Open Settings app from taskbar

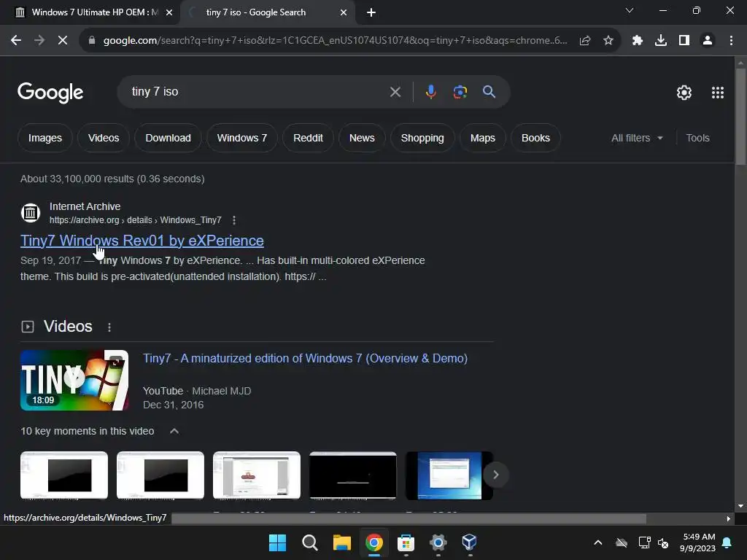click(x=438, y=542)
